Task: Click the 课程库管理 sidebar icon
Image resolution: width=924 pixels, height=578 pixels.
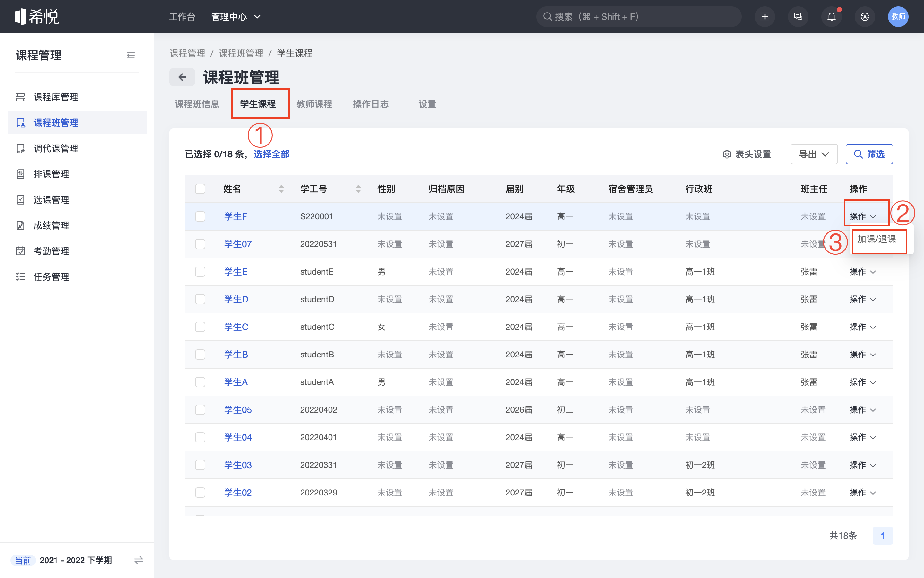Action: tap(21, 97)
